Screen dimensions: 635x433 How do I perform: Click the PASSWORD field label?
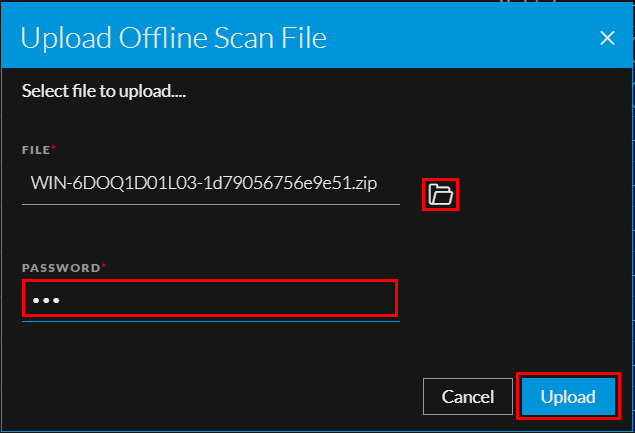pyautogui.click(x=59, y=268)
